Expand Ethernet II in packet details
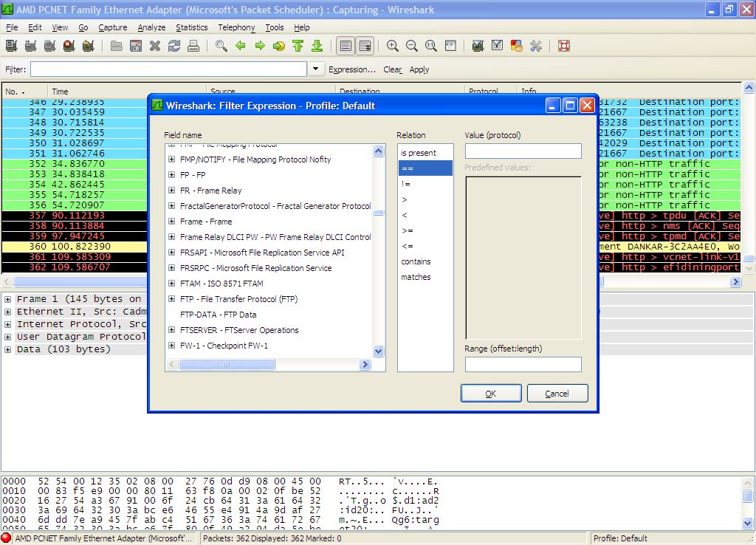The image size is (756, 545). pos(7,312)
